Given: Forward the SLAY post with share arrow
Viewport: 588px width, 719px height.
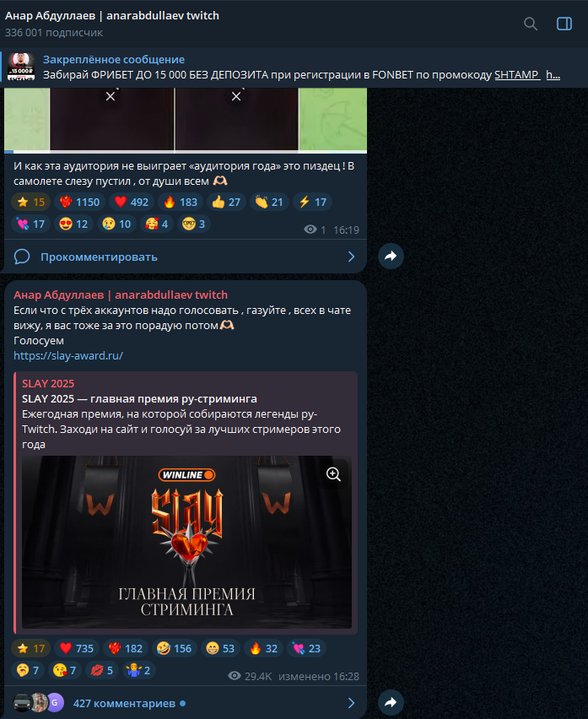Looking at the screenshot, I should click(391, 702).
